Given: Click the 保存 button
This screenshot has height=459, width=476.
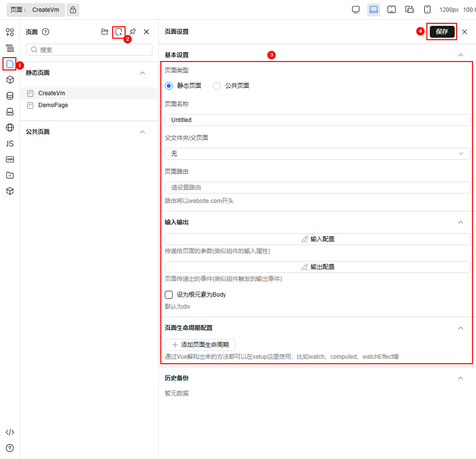Looking at the screenshot, I should point(441,31).
